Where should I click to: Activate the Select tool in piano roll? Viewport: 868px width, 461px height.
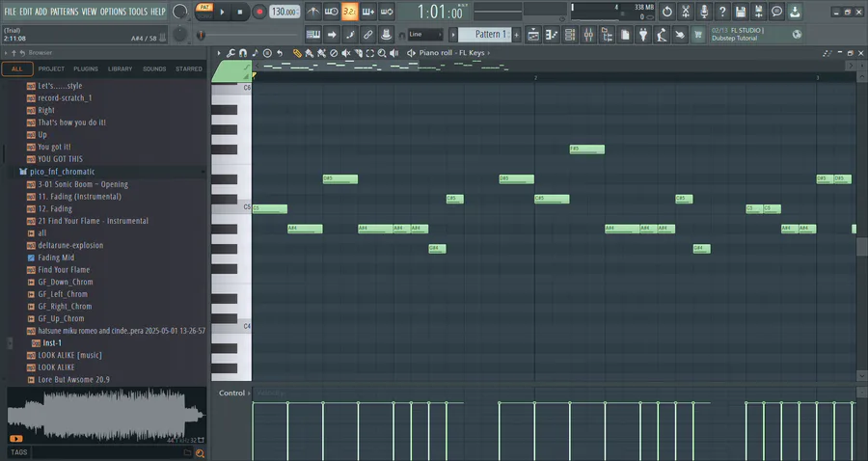(x=369, y=53)
